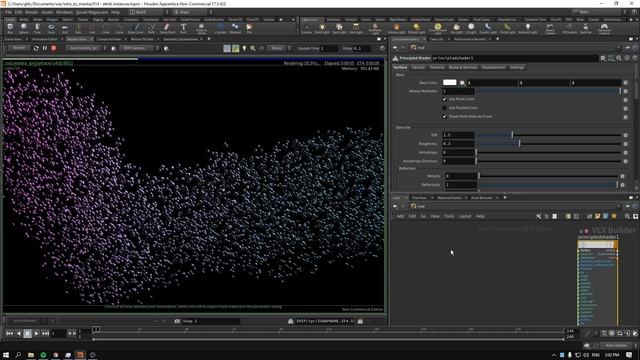This screenshot has width=640, height=360.
Task: Open network editor Layout menu
Action: point(464,216)
